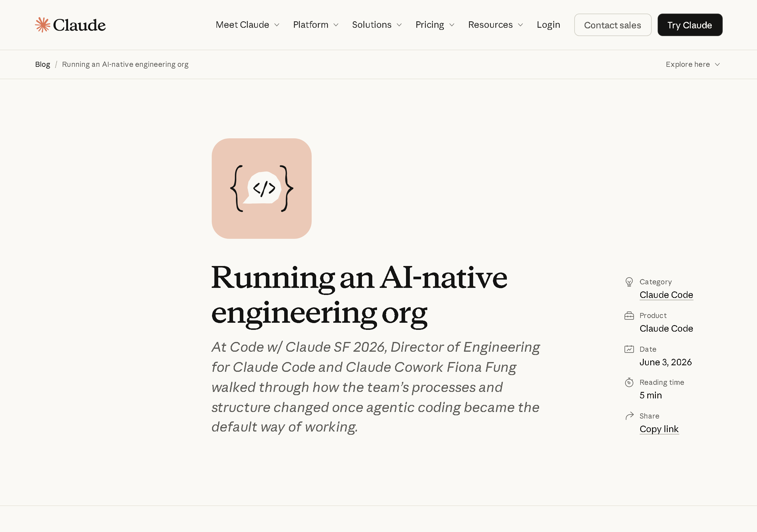Click the Contact sales button
This screenshot has width=757, height=532.
click(613, 25)
